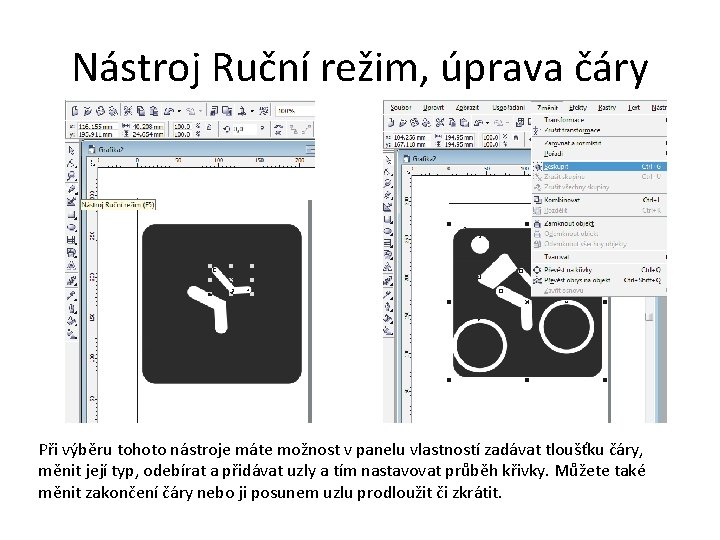Image resolution: width=720 pixels, height=540 pixels.
Task: Choose Převést obrys na objekt menu item
Action: 599,280
